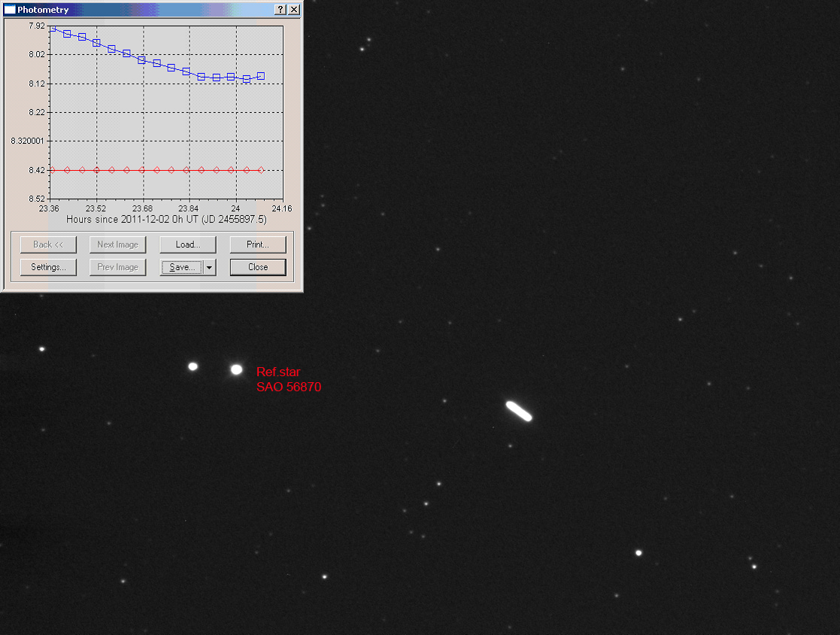Click the x-axis label Hours since 2011-12-02
The image size is (840, 635).
[166, 219]
